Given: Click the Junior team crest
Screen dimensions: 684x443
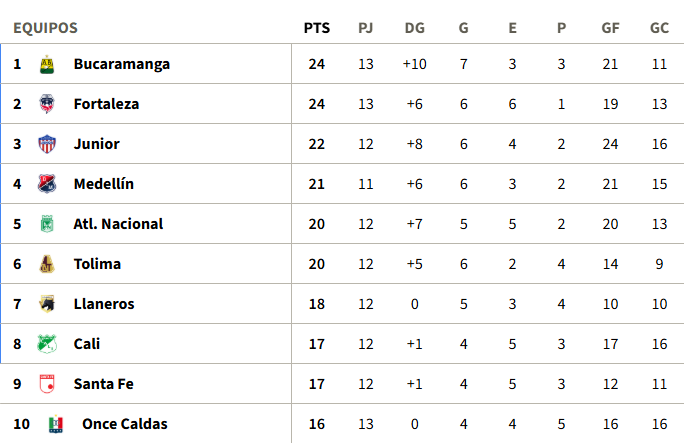Looking at the screenshot, I should click(46, 144).
